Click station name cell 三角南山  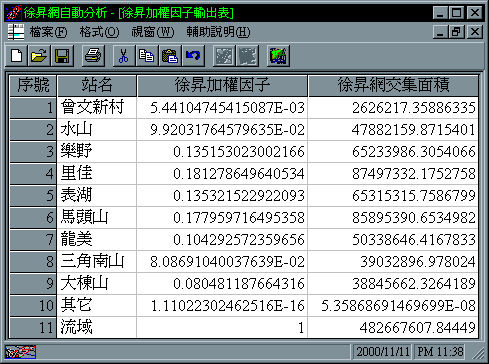coord(97,262)
